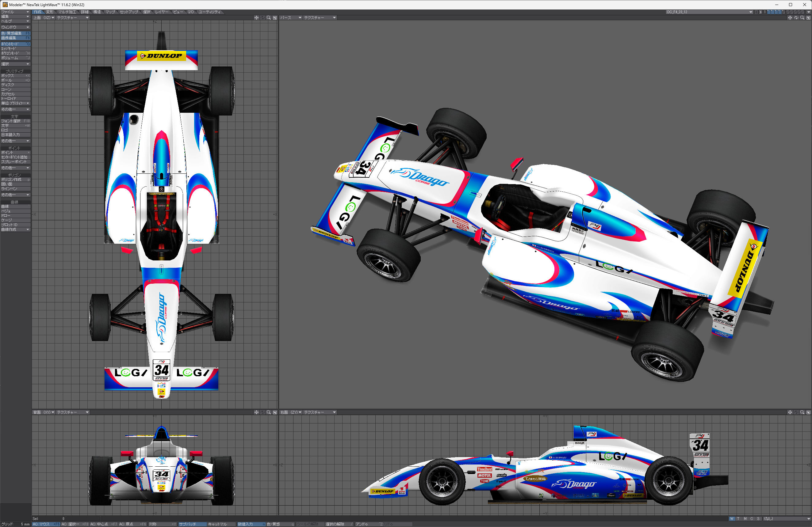Switch to エッジモード (edge mode)
Image resolution: width=812 pixels, height=527 pixels.
pyautogui.click(x=15, y=49)
